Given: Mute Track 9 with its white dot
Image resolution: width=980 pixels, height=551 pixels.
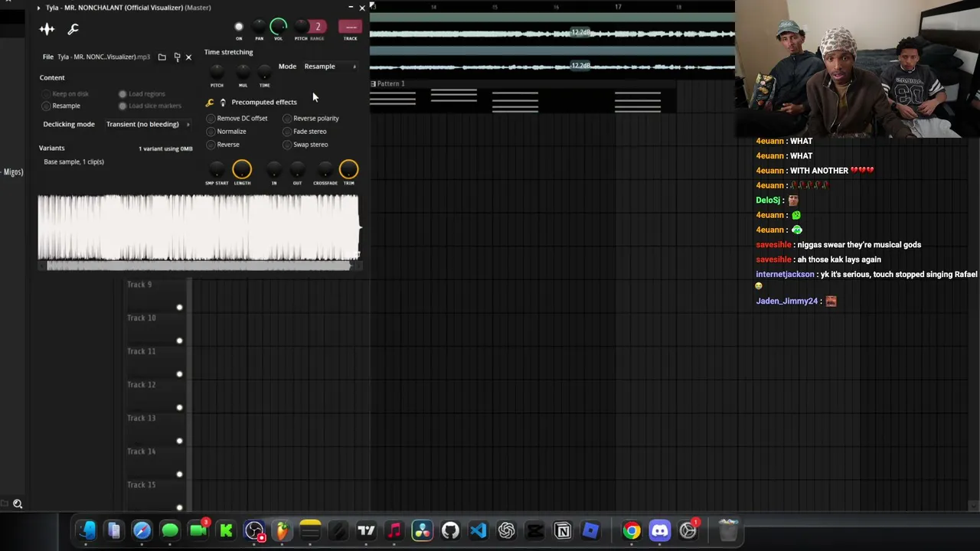Looking at the screenshot, I should (x=179, y=308).
